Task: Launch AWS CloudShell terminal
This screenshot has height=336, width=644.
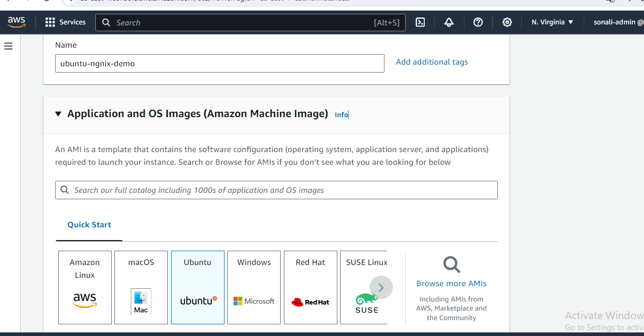Action: click(420, 22)
